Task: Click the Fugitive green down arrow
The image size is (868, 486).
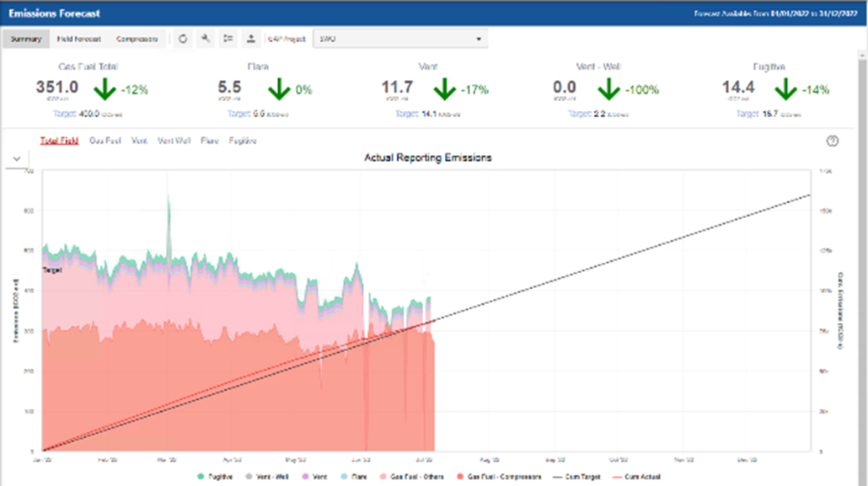Action: pos(784,89)
